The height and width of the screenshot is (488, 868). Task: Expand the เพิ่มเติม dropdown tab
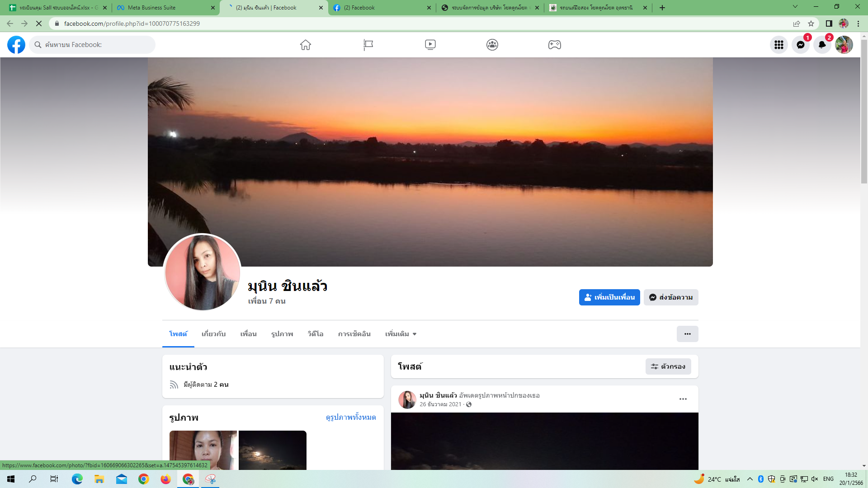[401, 334]
